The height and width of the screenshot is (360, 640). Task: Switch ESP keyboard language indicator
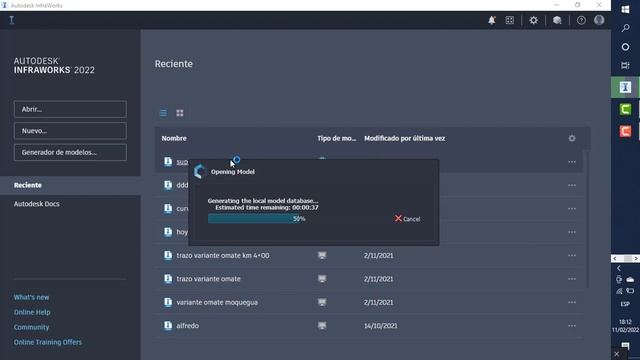click(625, 304)
